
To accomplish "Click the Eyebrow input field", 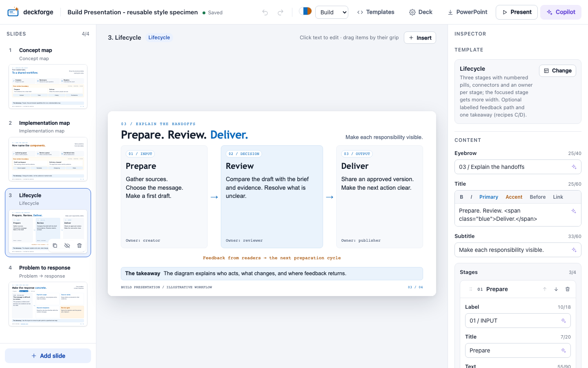I will pyautogui.click(x=518, y=167).
